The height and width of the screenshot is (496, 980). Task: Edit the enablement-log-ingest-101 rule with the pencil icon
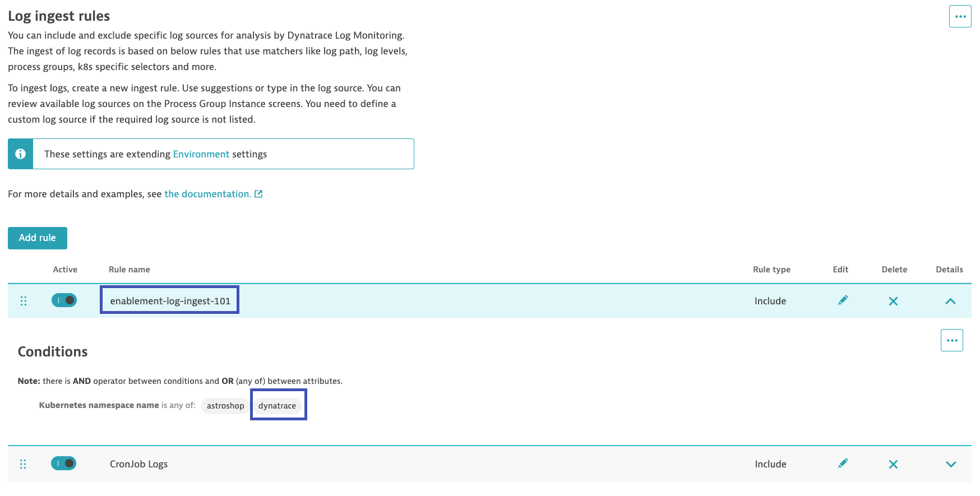pyautogui.click(x=842, y=300)
